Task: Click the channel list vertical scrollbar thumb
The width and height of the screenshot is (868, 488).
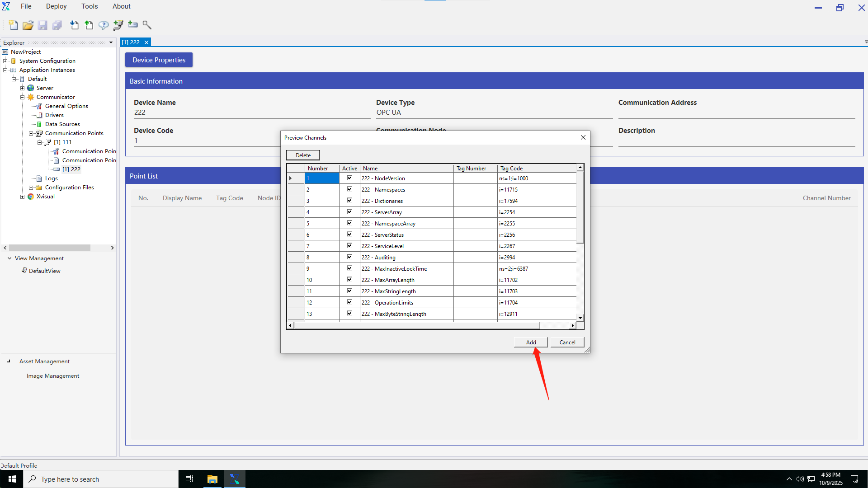Action: tap(580, 208)
